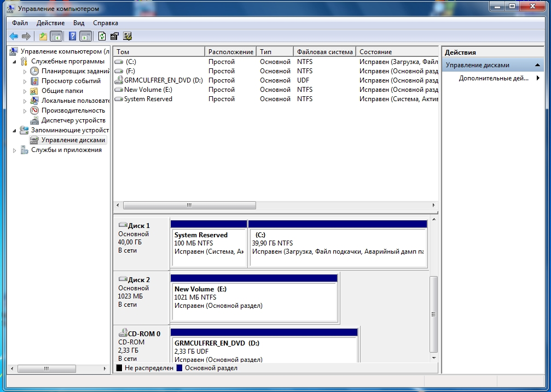Collapse the Служебные программы tree node
The height and width of the screenshot is (392, 551).
point(15,61)
